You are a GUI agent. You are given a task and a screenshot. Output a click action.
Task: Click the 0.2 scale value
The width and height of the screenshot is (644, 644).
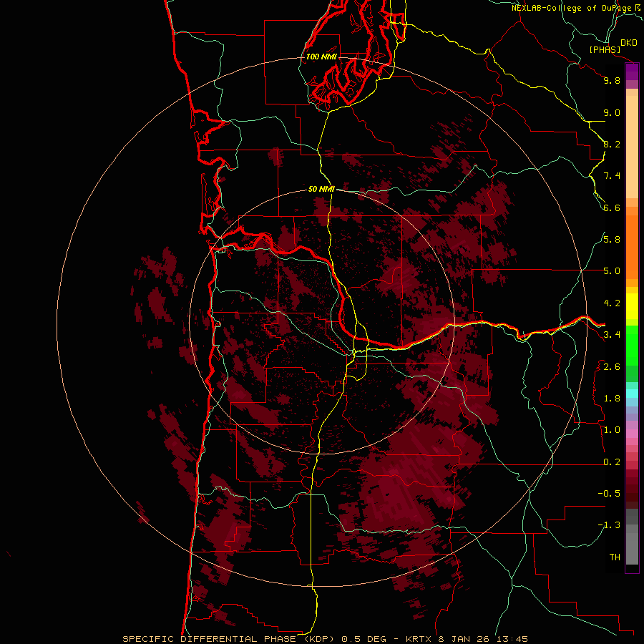(x=612, y=462)
